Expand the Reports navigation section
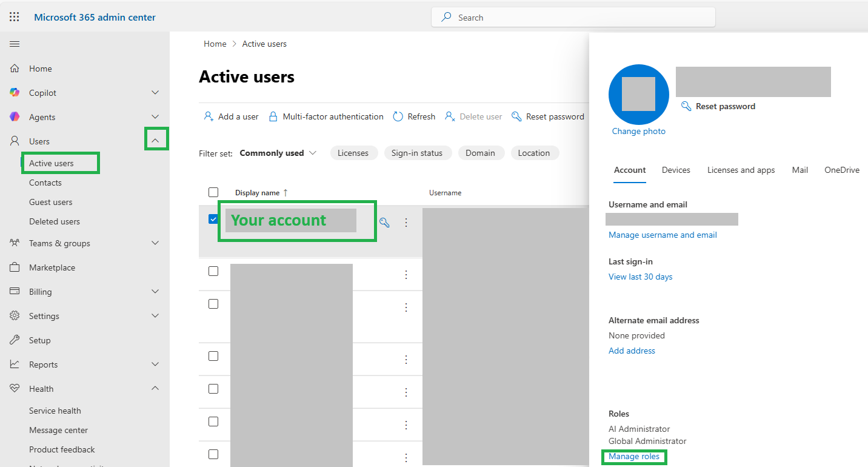This screenshot has height=467, width=868. click(155, 365)
